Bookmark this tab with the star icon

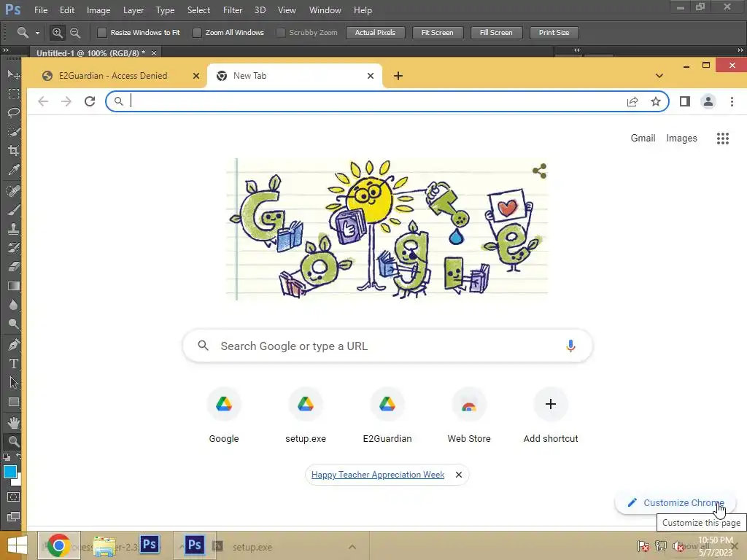(x=656, y=101)
